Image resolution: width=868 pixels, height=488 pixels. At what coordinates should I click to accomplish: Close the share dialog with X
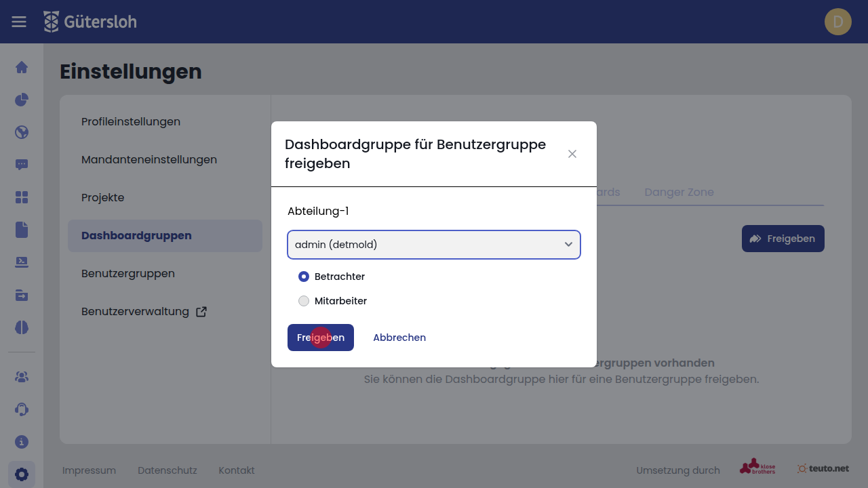[572, 154]
